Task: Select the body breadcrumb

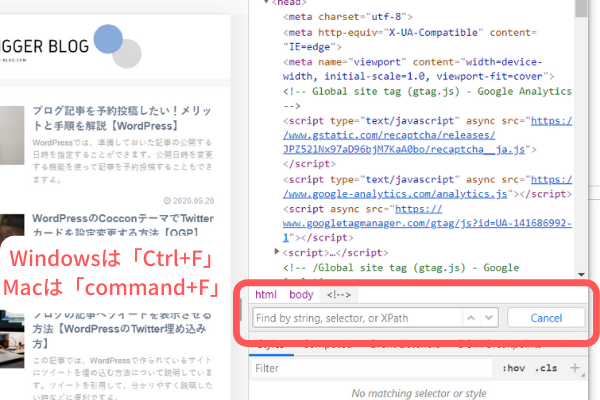Action: coord(301,295)
